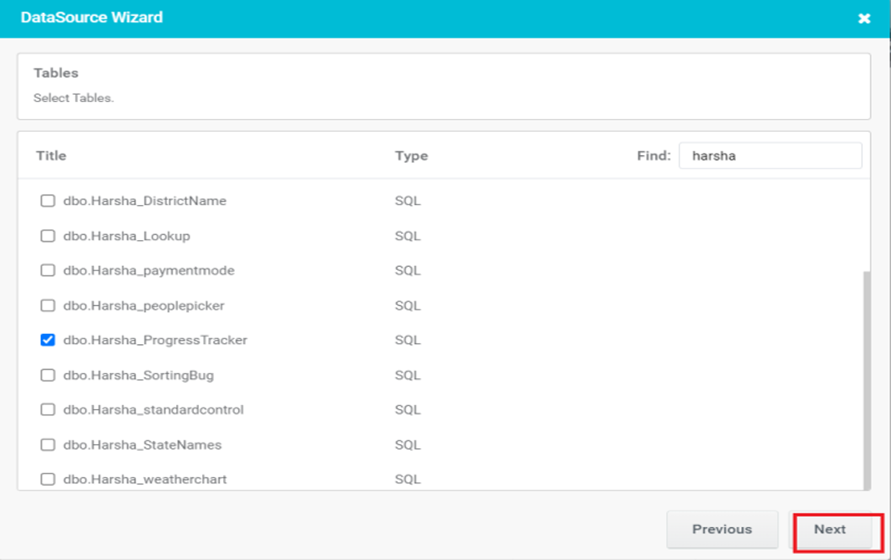Click the dbo.Harsha_DistrictName table name

(145, 201)
